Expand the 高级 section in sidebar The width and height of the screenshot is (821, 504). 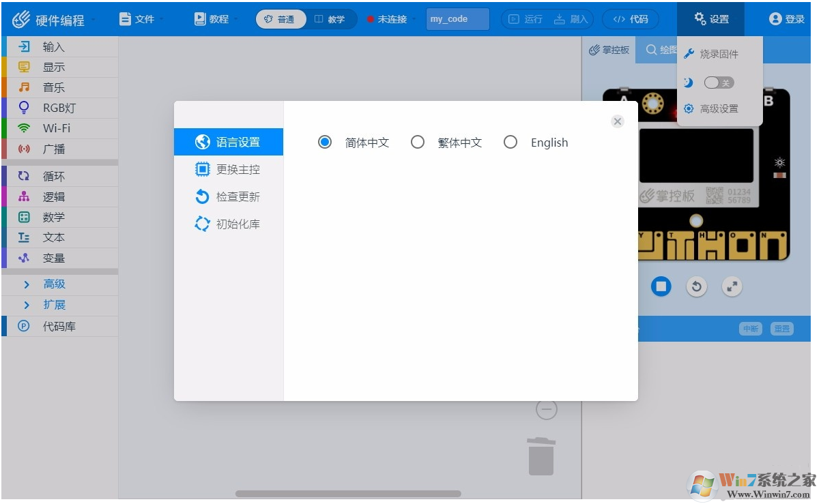click(x=54, y=284)
